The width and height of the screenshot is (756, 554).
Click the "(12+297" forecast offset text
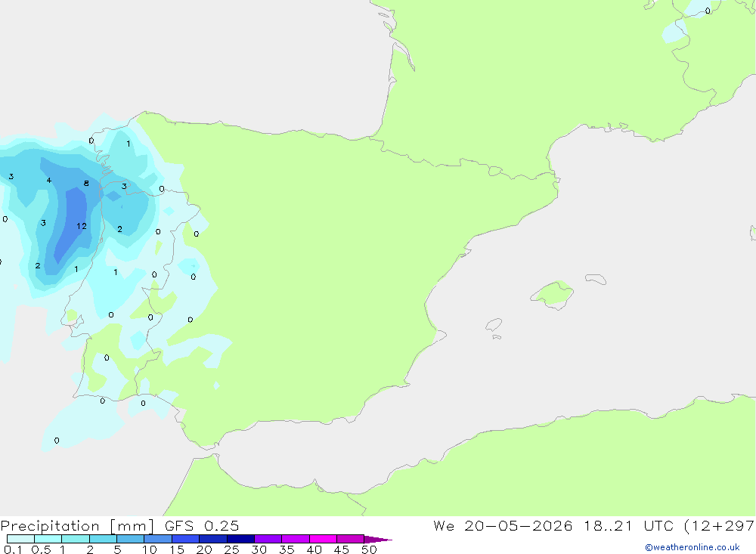coord(719,526)
